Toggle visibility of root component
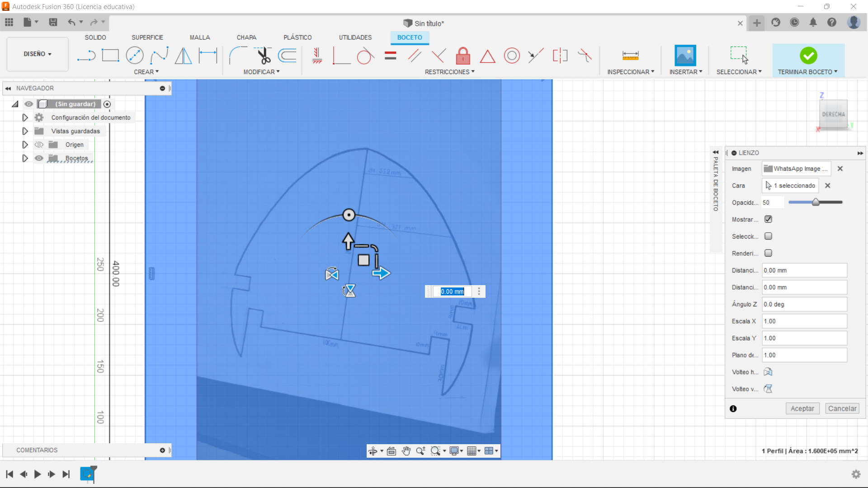Screen dimensions: 868x488 28,104
